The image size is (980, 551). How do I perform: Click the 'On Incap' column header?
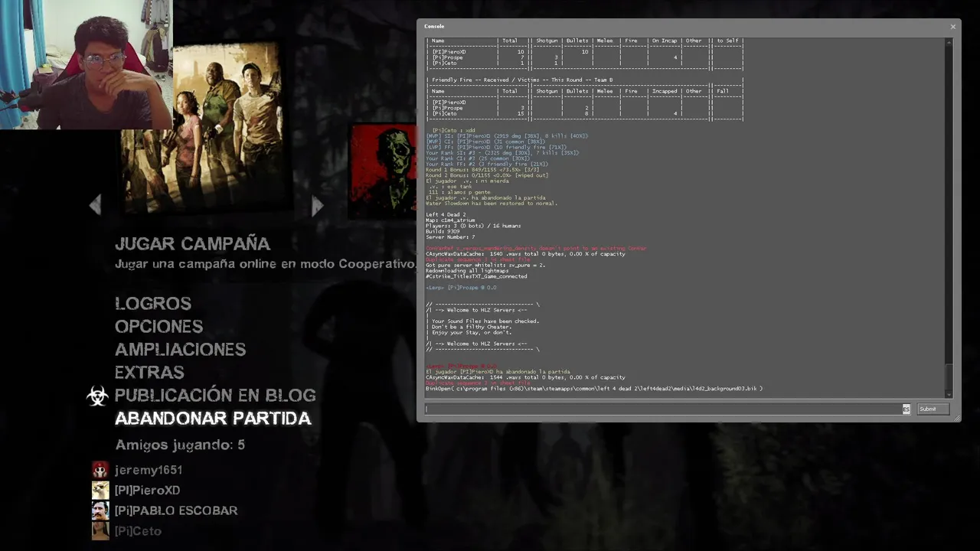point(664,41)
